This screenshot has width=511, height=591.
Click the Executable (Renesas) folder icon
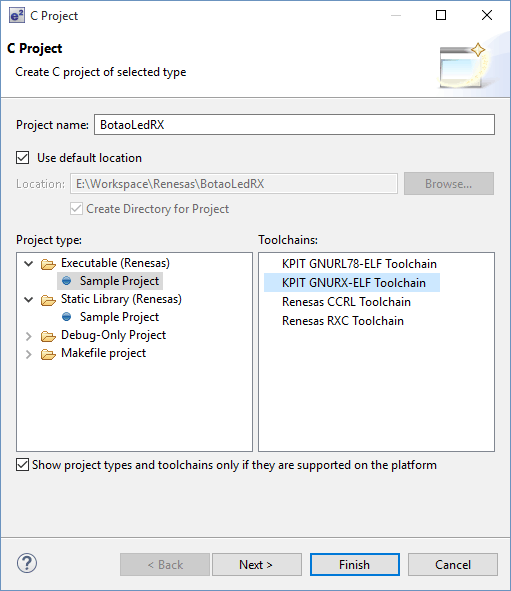tap(48, 264)
